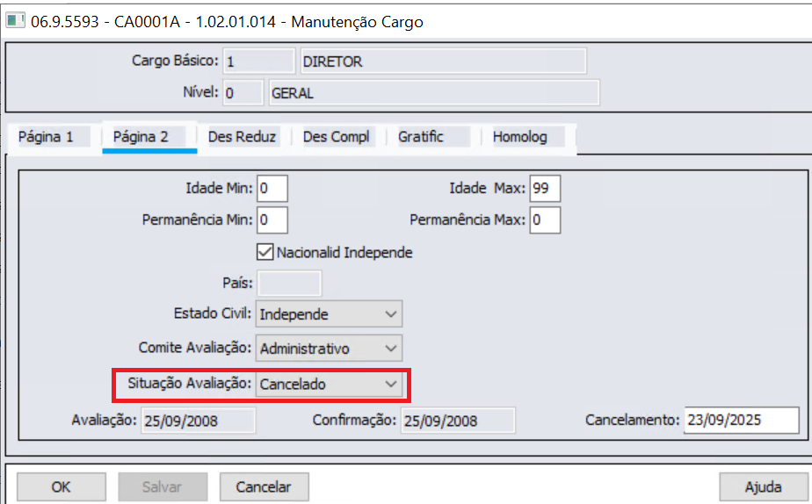Click the País input field

pyautogui.click(x=289, y=283)
